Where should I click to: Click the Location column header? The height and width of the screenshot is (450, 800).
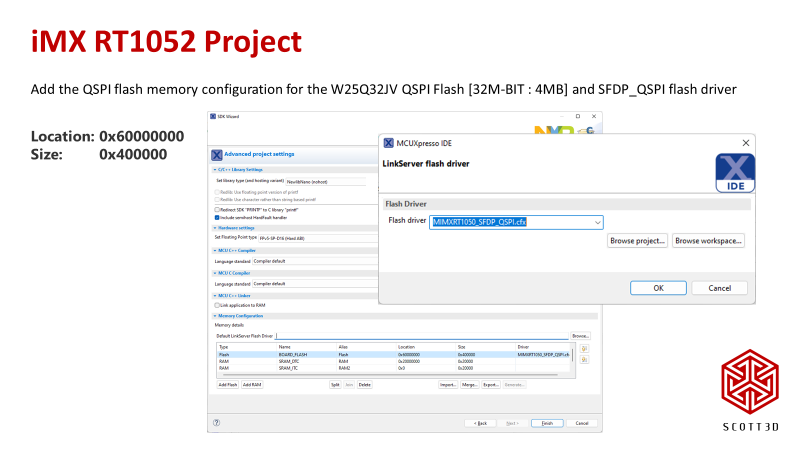click(406, 347)
